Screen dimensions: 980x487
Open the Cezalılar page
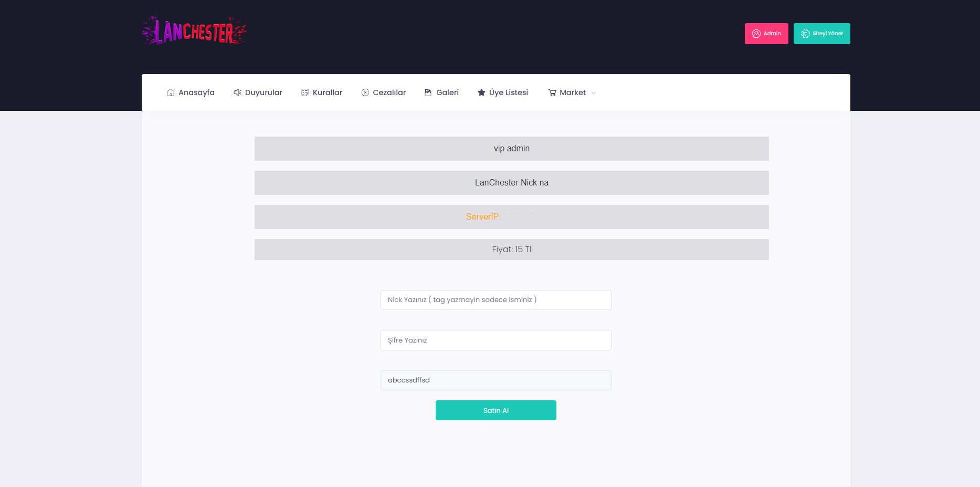[x=389, y=92]
